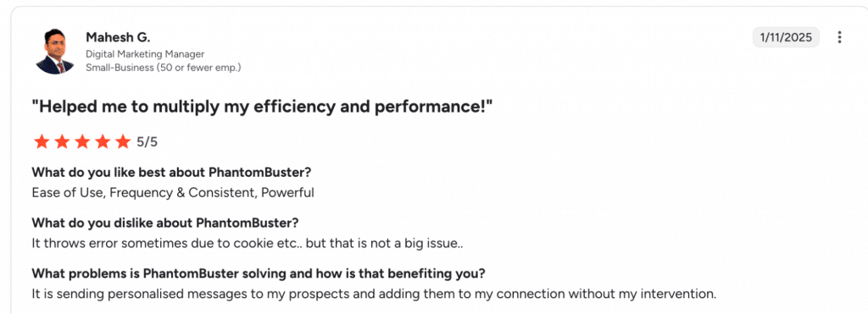
Task: Click the 'What do you like best' heading
Action: pyautogui.click(x=171, y=173)
